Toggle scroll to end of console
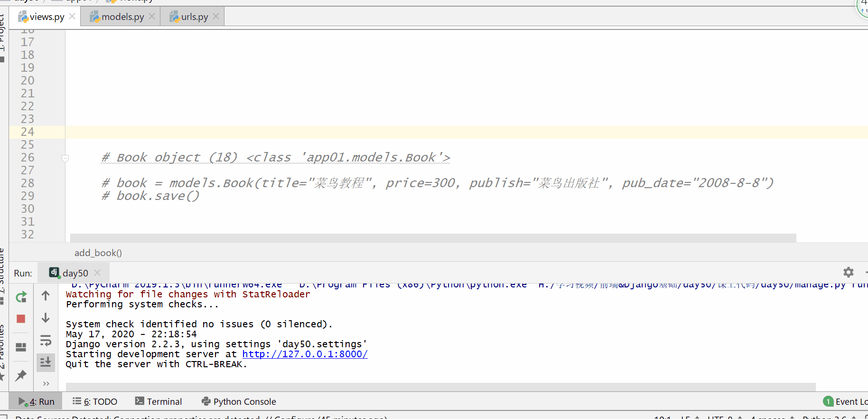The image size is (868, 419). [x=46, y=362]
